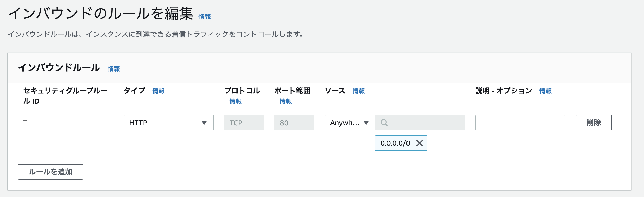644x197 pixels.
Task: Click the port range field showing 80
Action: point(294,123)
